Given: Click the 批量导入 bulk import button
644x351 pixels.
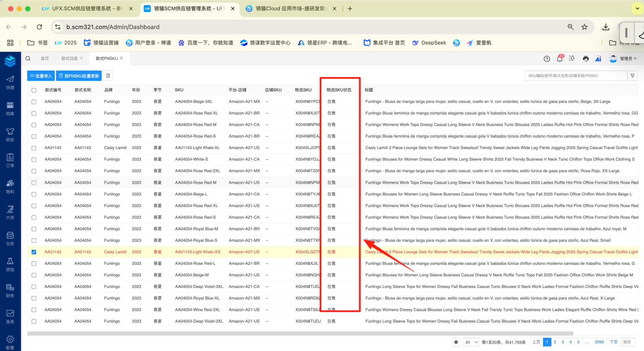Looking at the screenshot, I should (41, 76).
